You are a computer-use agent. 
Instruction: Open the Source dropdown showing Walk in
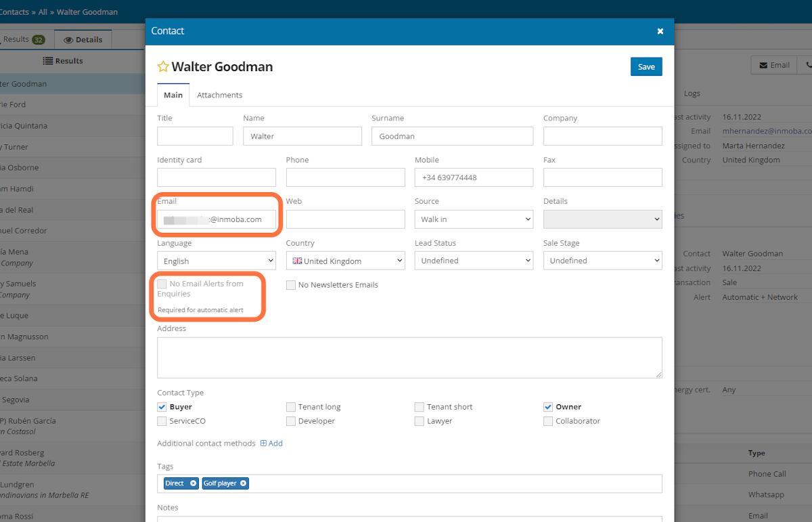point(473,219)
